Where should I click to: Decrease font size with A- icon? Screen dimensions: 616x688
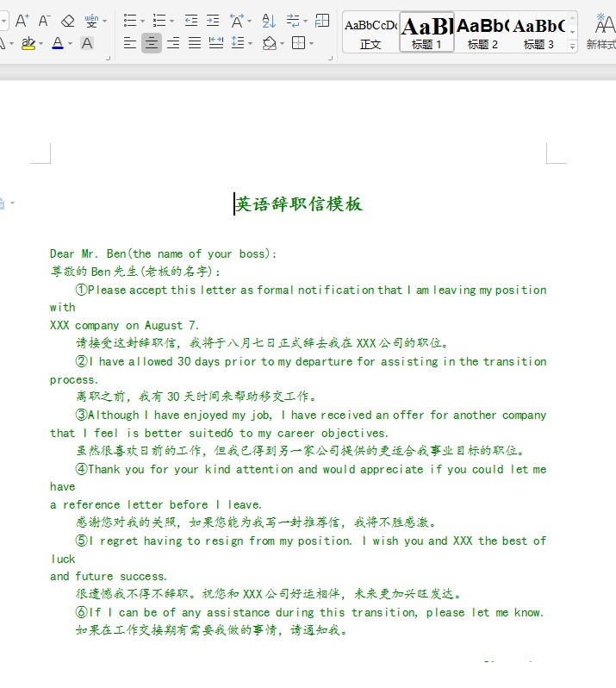[x=44, y=21]
